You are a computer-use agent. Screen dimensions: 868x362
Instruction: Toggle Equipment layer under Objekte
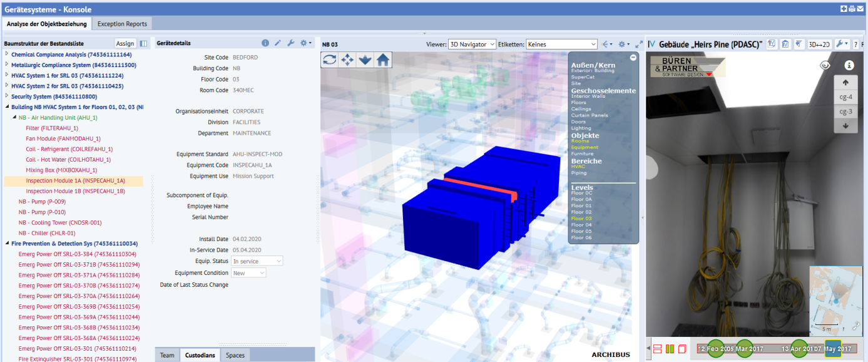585,147
